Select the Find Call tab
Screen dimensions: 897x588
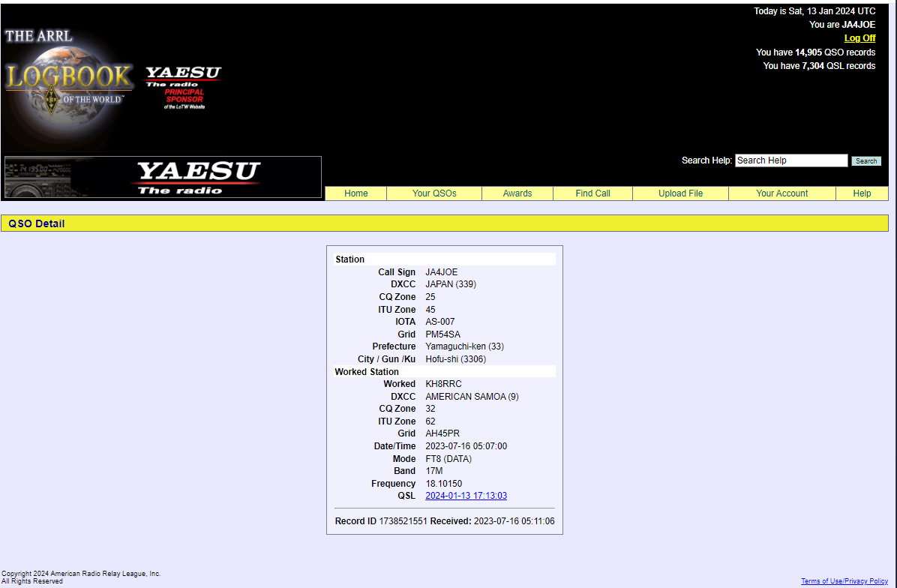[592, 193]
